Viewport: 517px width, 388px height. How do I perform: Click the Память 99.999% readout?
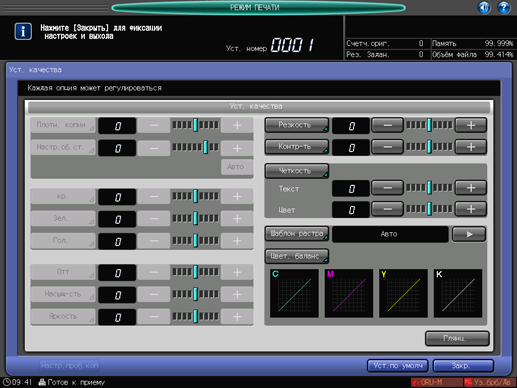click(x=472, y=43)
